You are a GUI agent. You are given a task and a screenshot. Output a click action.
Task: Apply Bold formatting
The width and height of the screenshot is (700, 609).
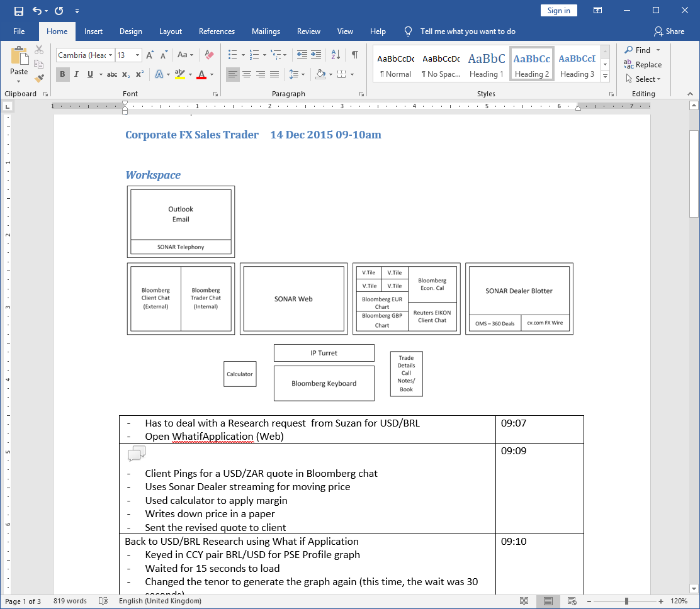pyautogui.click(x=62, y=74)
